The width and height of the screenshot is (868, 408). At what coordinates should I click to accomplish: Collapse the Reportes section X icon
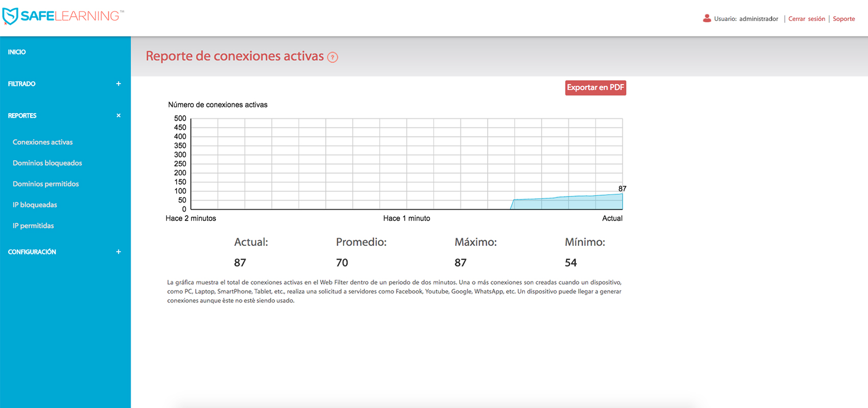pos(118,116)
